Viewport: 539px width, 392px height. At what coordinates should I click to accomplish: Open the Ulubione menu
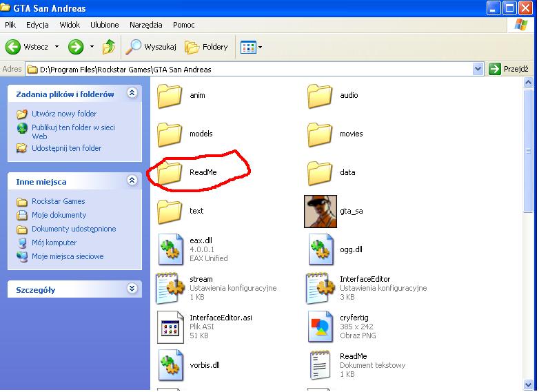105,25
